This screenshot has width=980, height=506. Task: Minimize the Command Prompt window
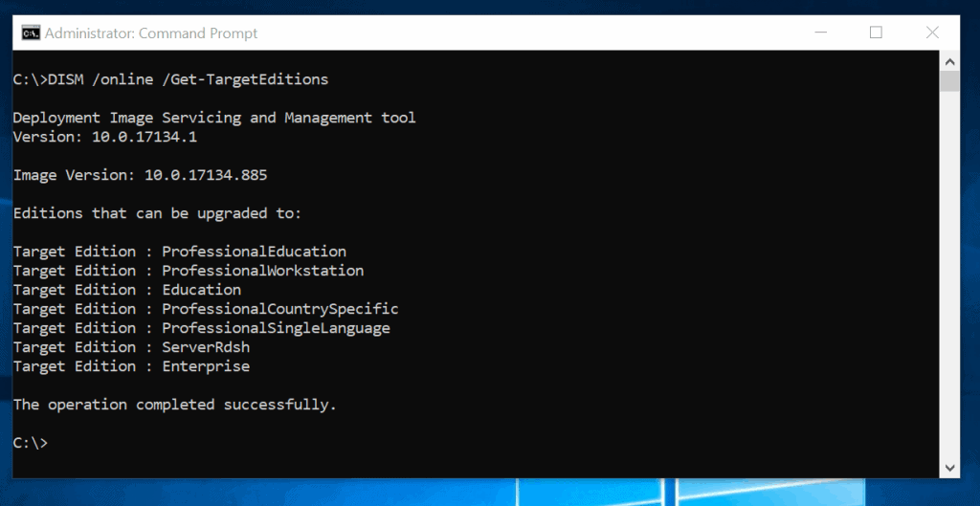pyautogui.click(x=819, y=33)
